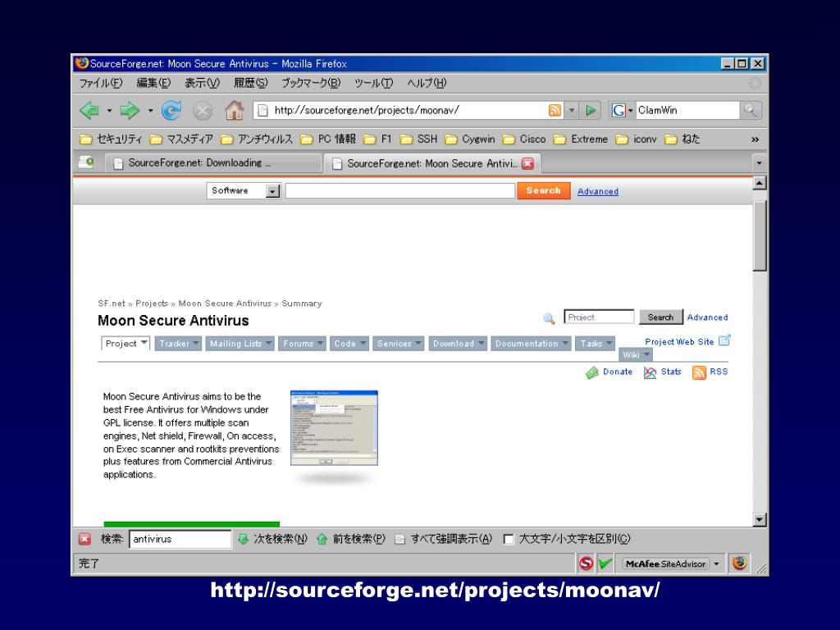840x630 pixels.
Task: Open the セキュリティ bookmark folder
Action: pos(111,139)
